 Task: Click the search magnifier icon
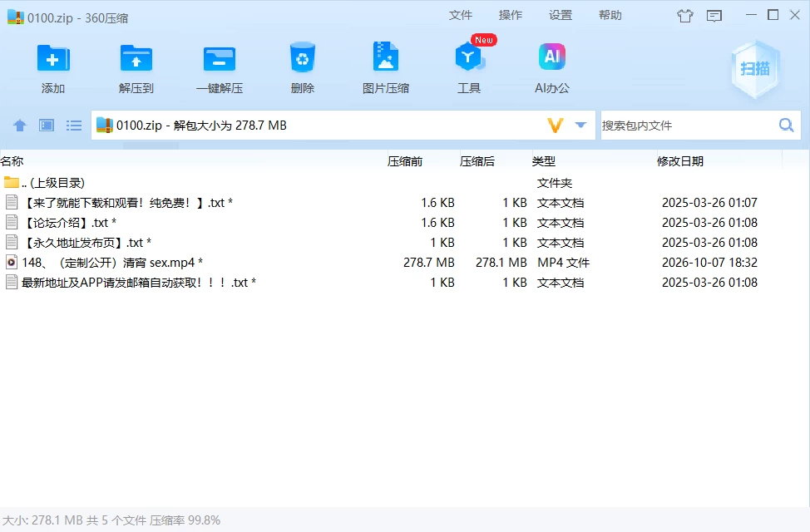[786, 125]
